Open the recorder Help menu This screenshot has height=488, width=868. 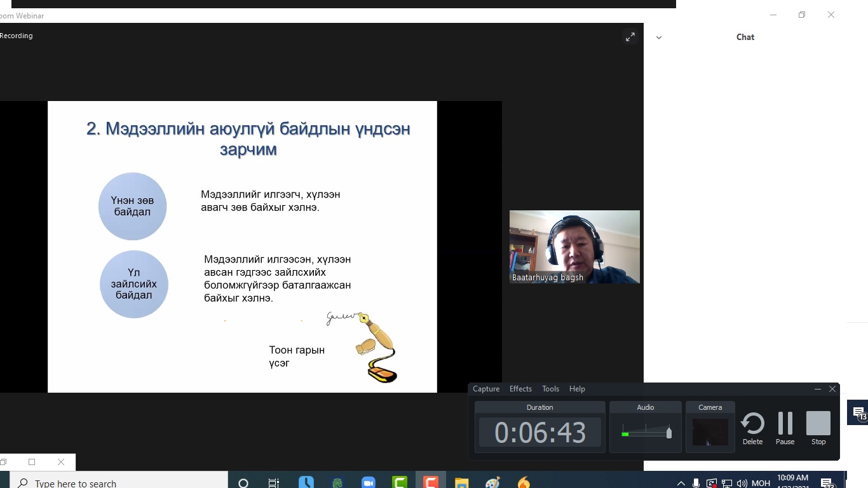point(577,389)
